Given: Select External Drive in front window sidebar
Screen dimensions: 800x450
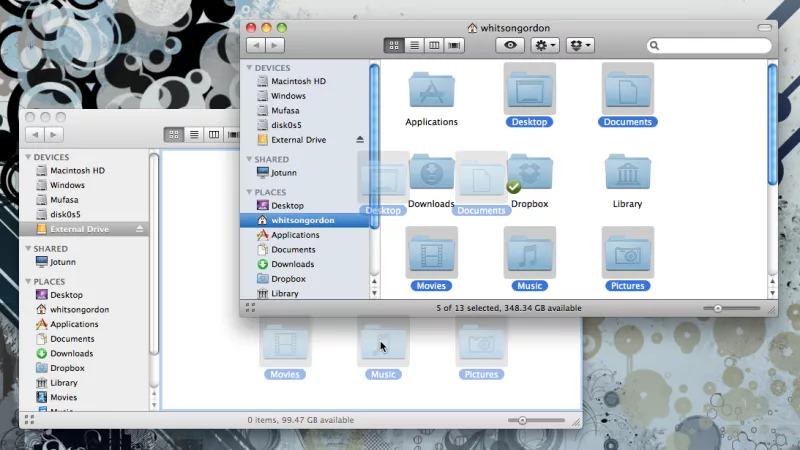Looking at the screenshot, I should point(298,140).
